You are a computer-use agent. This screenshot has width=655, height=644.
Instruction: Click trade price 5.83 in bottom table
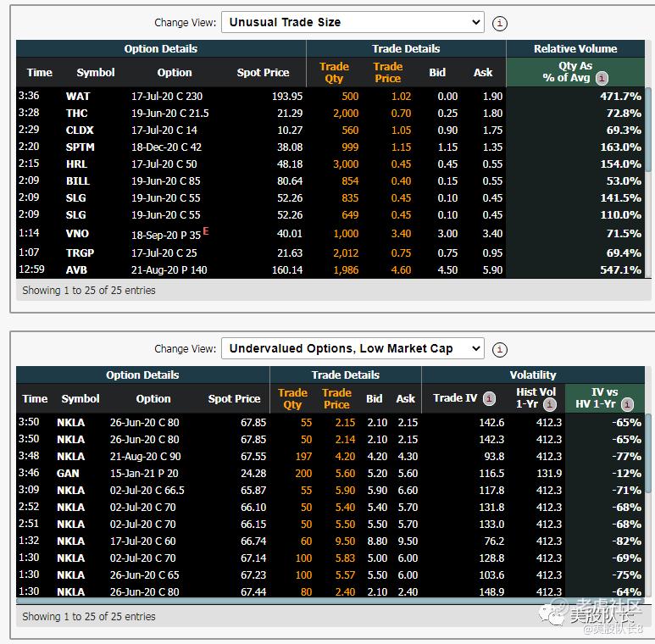tap(345, 558)
